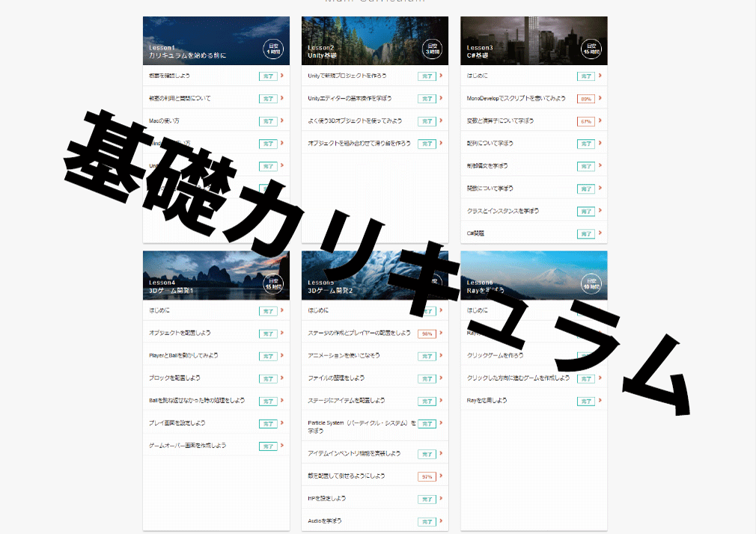This screenshot has height=534, width=756.
Task: Open Ballを跳ね返せなかった時の処理をしよう
Action: [216, 401]
